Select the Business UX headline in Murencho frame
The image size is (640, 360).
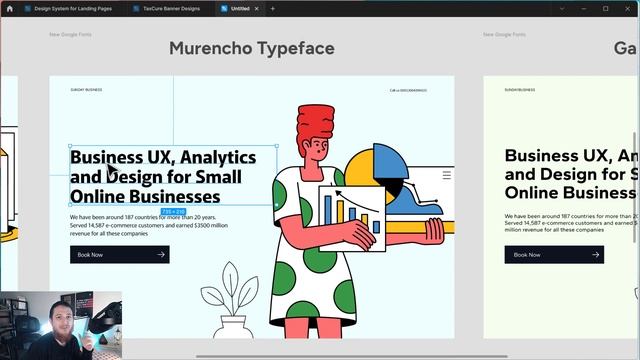(163, 176)
